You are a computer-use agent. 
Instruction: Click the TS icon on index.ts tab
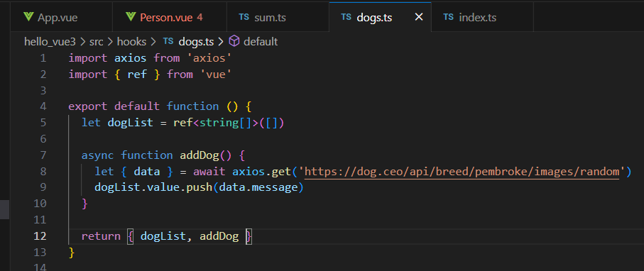pos(449,17)
